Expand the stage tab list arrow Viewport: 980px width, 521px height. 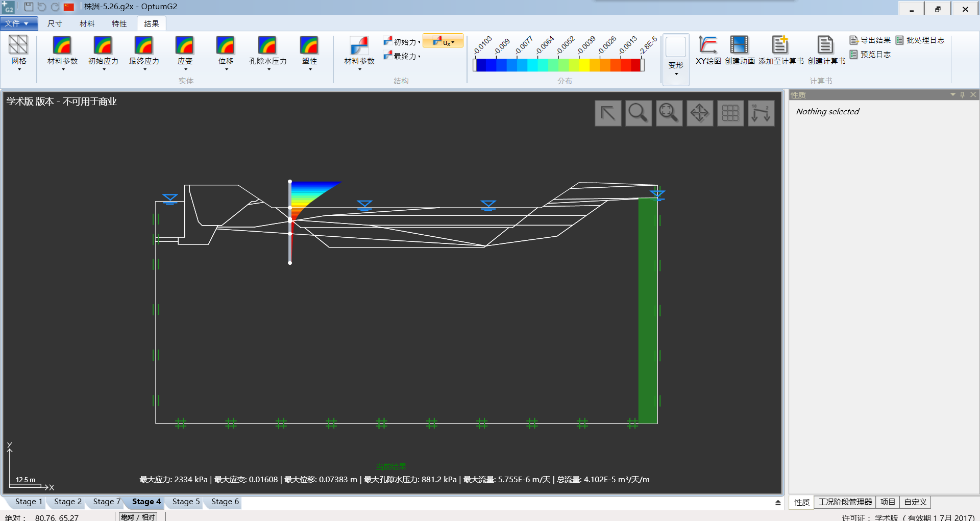[778, 502]
